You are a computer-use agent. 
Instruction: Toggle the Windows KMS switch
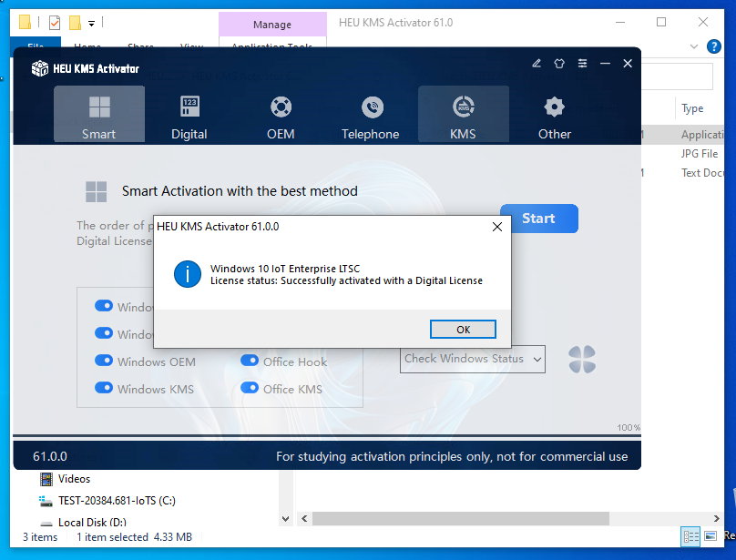point(104,388)
